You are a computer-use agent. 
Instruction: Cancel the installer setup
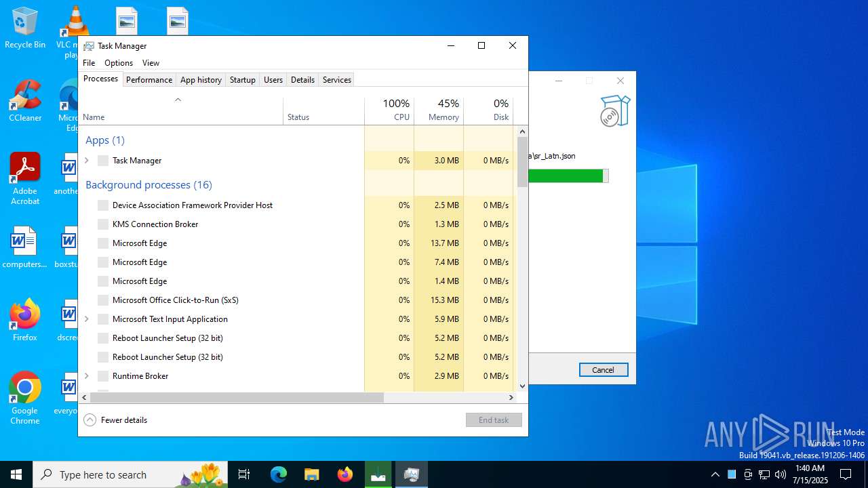(604, 370)
